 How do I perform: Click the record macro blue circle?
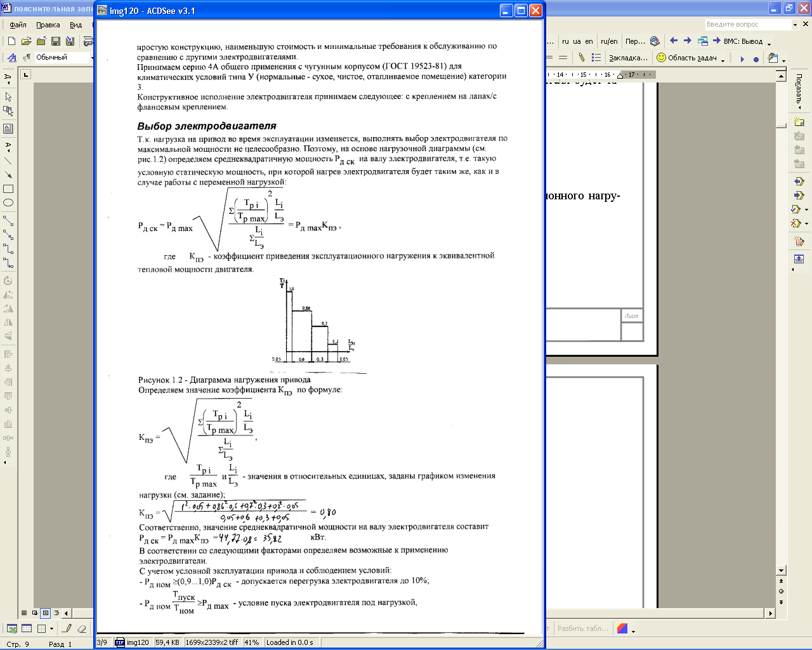coord(756,59)
